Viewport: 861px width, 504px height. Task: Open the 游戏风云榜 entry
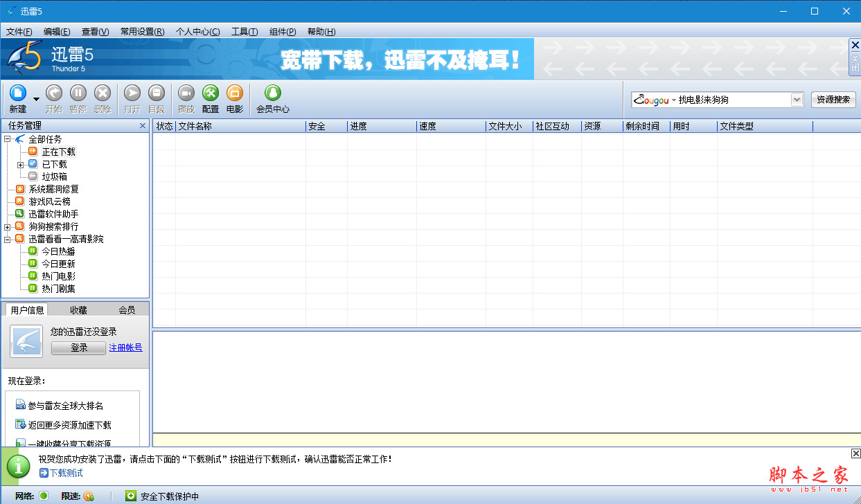49,201
